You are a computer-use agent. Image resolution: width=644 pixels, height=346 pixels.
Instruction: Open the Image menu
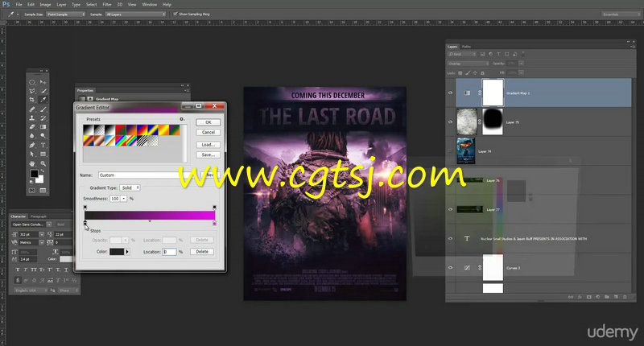45,5
